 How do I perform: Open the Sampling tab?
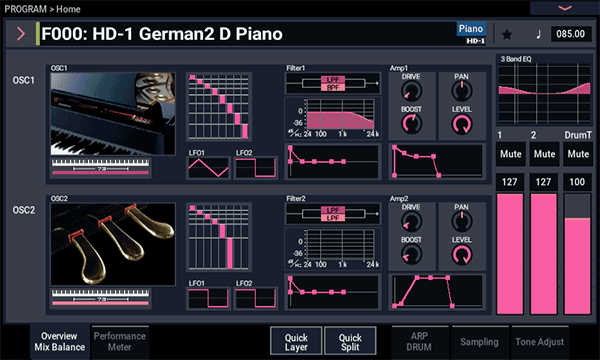[479, 342]
